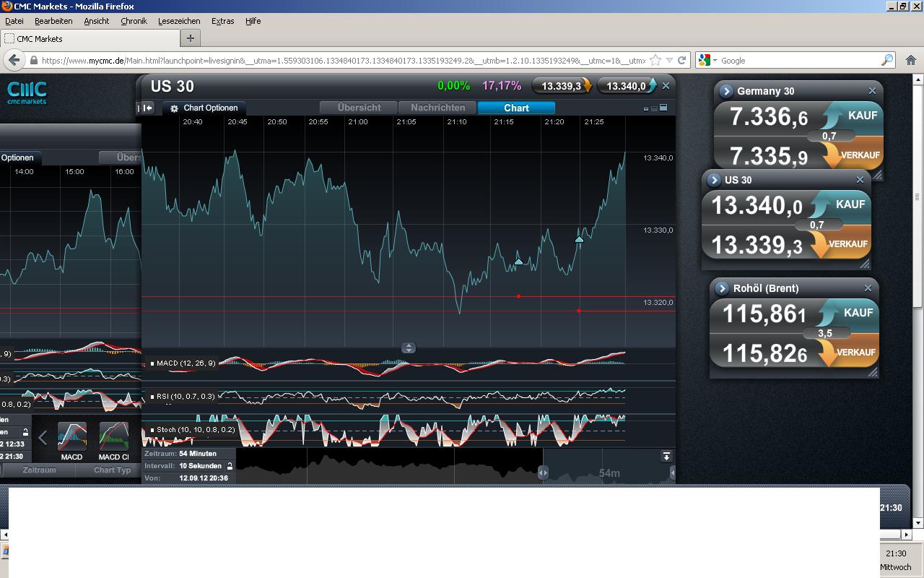Viewport: 924px width, 578px height.
Task: Select the MACD Cl indicator thumbnail
Action: [113, 438]
